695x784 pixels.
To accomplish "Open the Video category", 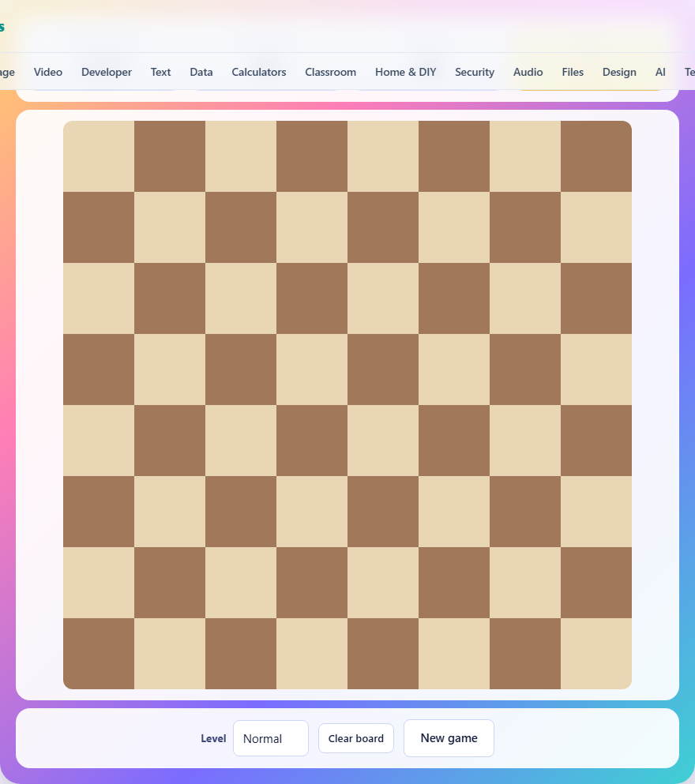I will pos(48,72).
